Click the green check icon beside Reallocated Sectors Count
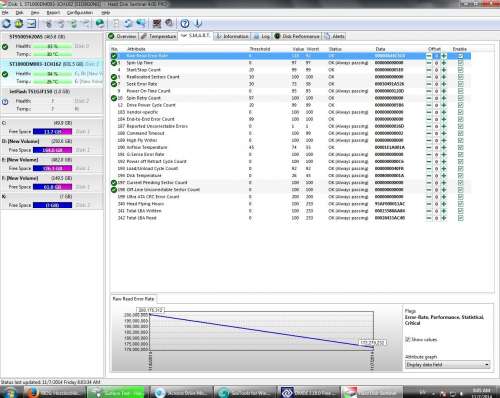This screenshot has width=500, height=398. (114, 77)
